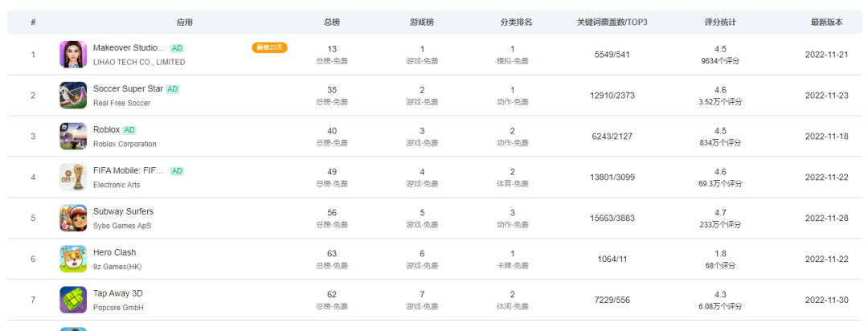Open the Soccer Super Star app icon
The width and height of the screenshot is (868, 331).
pos(73,96)
